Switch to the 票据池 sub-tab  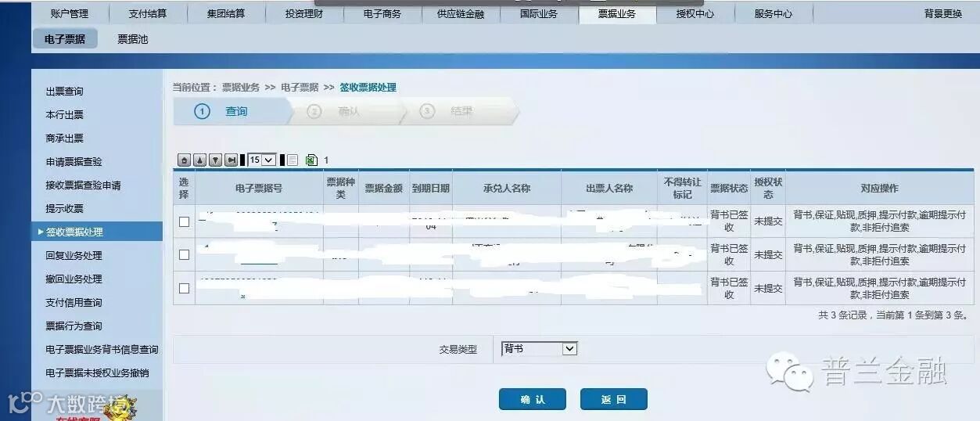(133, 39)
